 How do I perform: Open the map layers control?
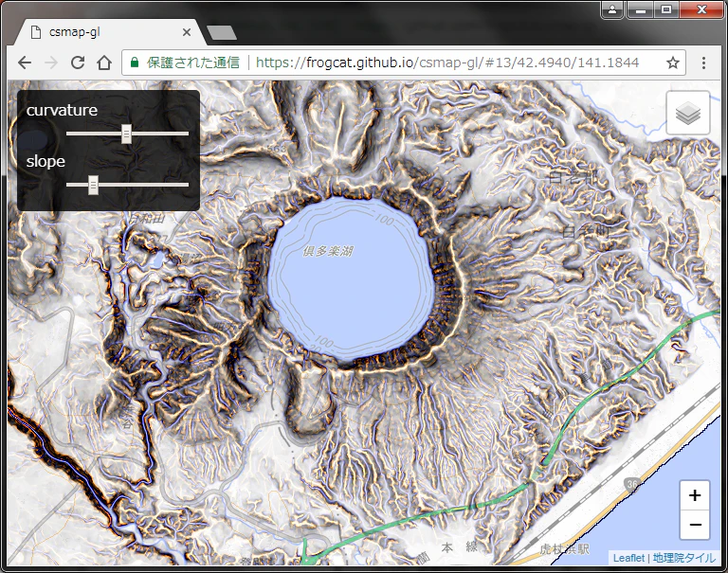click(x=688, y=113)
